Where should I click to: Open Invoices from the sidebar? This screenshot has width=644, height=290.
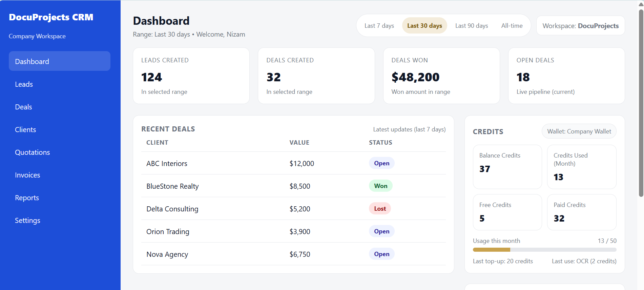(27, 175)
